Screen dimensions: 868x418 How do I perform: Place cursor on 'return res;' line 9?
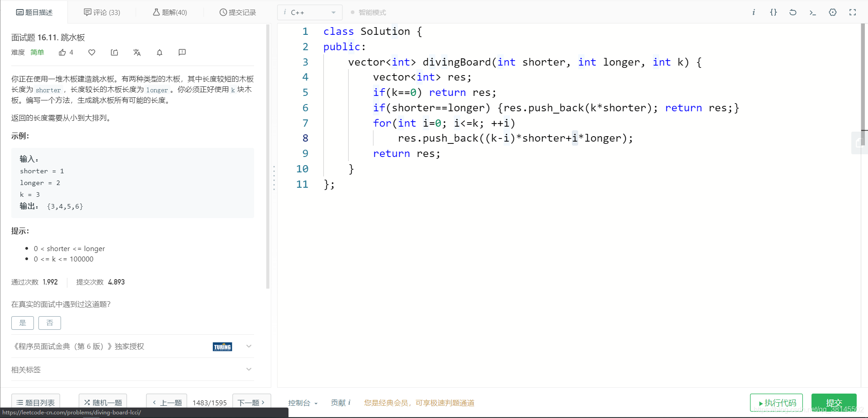pyautogui.click(x=406, y=154)
